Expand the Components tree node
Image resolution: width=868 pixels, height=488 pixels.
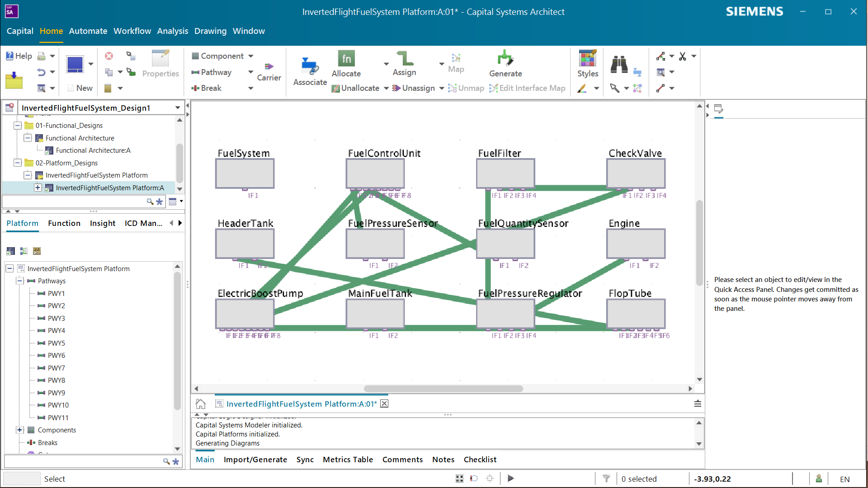20,430
